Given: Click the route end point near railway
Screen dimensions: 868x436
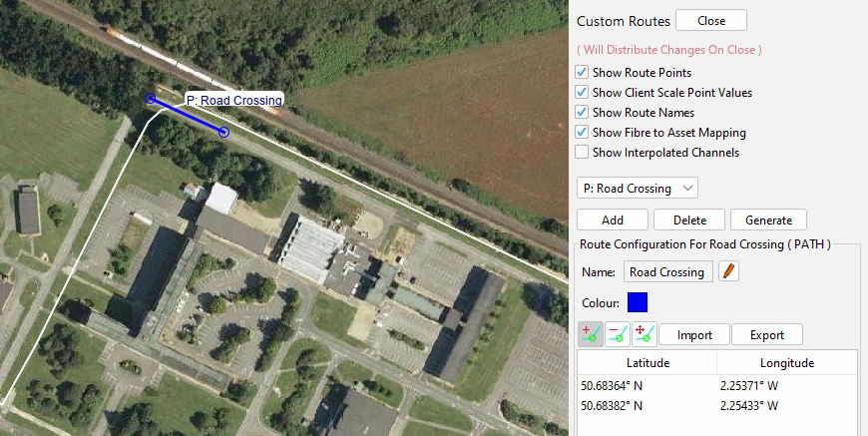Looking at the screenshot, I should point(150,98).
